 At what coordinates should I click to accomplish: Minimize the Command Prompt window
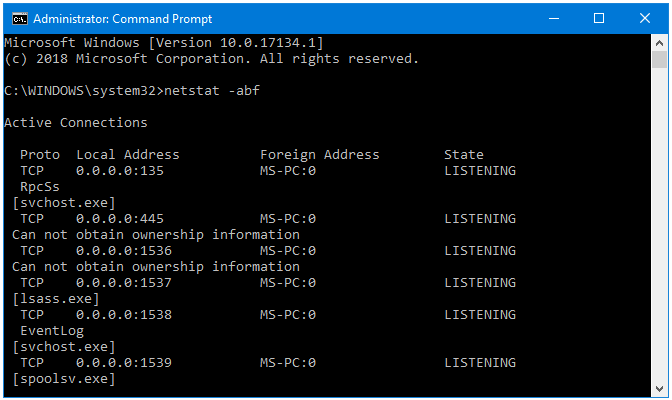click(554, 18)
